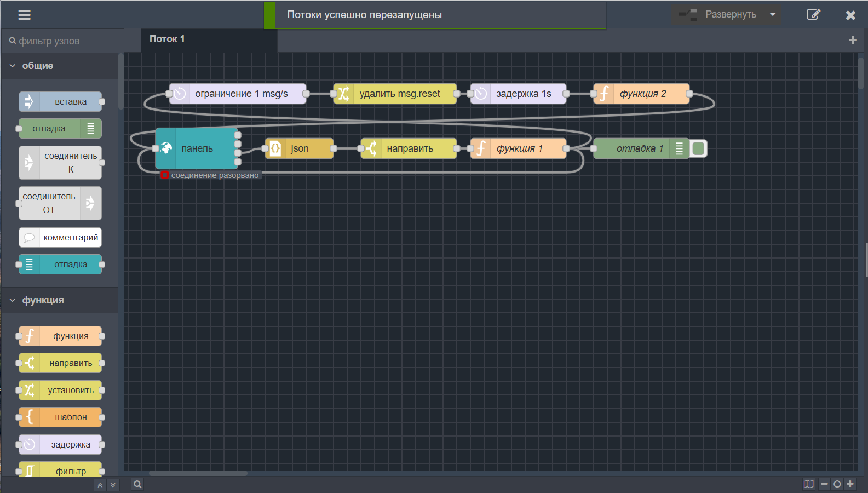Zoom in the canvas with plus
This screenshot has width=868, height=493.
(x=850, y=484)
